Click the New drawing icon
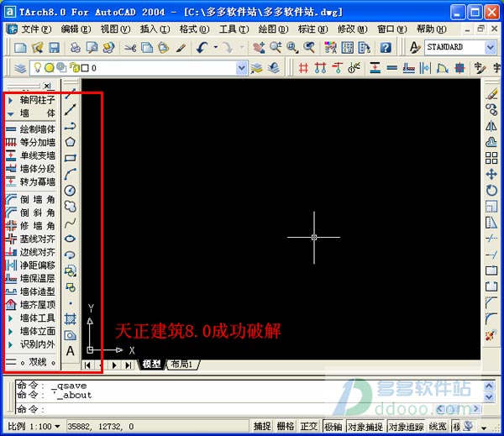This screenshot has height=436, width=504. (x=20, y=48)
